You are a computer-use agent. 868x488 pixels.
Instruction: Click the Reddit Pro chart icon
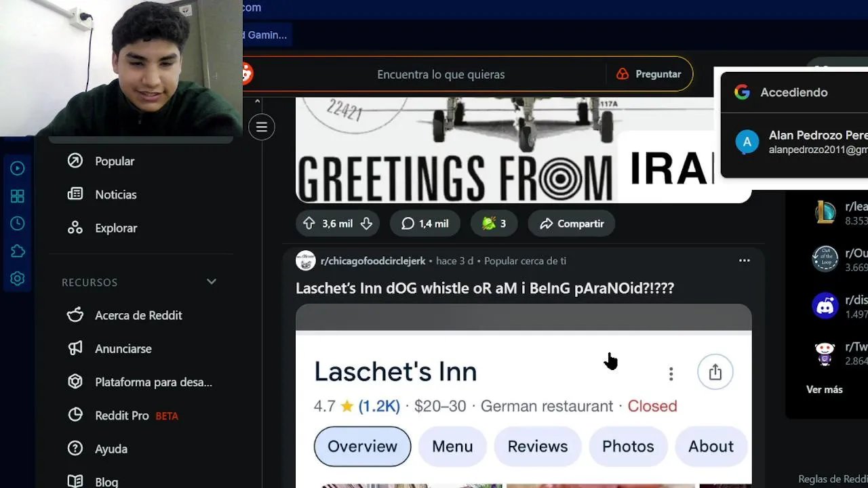click(x=75, y=415)
